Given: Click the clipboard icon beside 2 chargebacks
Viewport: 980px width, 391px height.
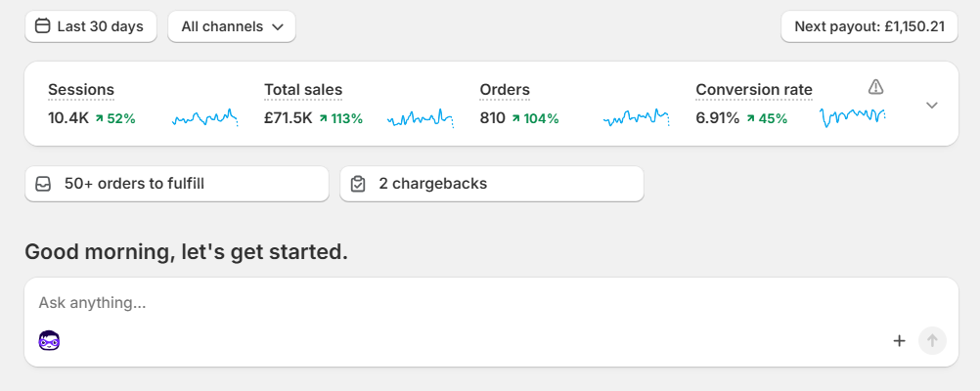Looking at the screenshot, I should click(x=358, y=184).
